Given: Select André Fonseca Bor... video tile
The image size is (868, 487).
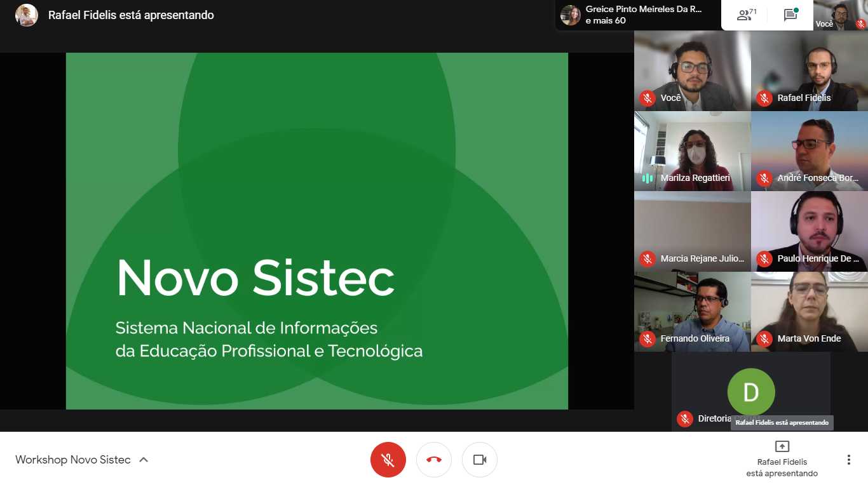Looking at the screenshot, I should point(810,151).
